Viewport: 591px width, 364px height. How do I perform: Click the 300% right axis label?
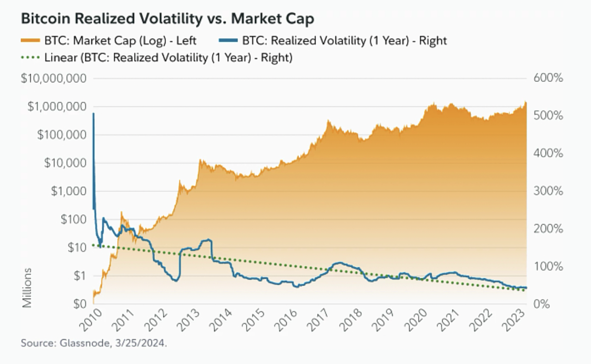548,191
